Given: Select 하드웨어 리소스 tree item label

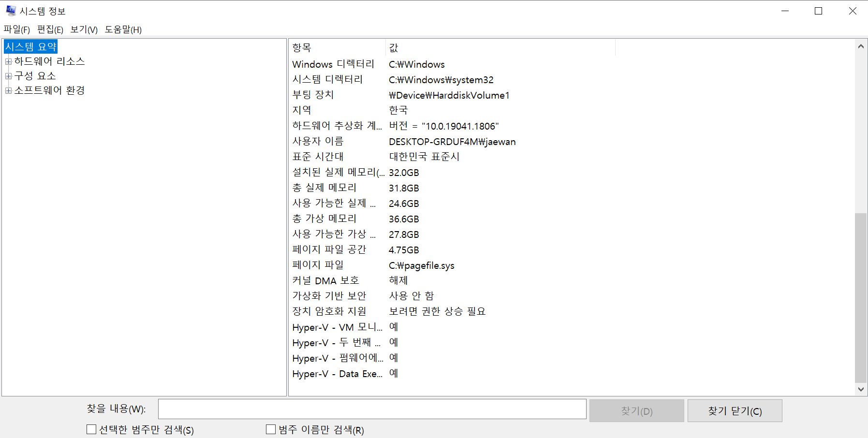Looking at the screenshot, I should tap(49, 61).
